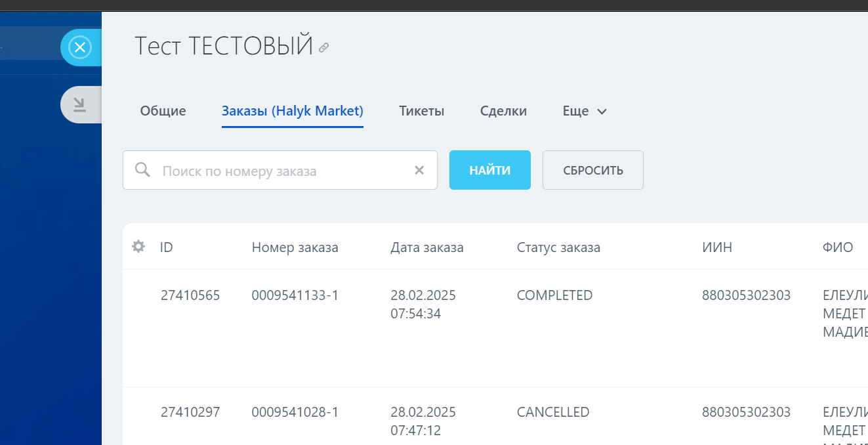Collapse the side panel using the arrow icon
This screenshot has height=445, width=868.
coord(80,104)
